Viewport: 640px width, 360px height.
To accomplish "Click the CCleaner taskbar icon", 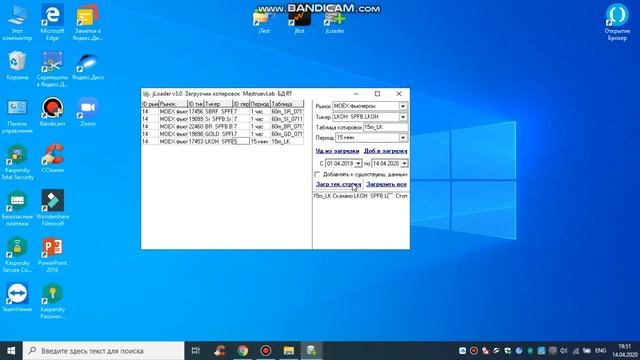I will click(220, 351).
